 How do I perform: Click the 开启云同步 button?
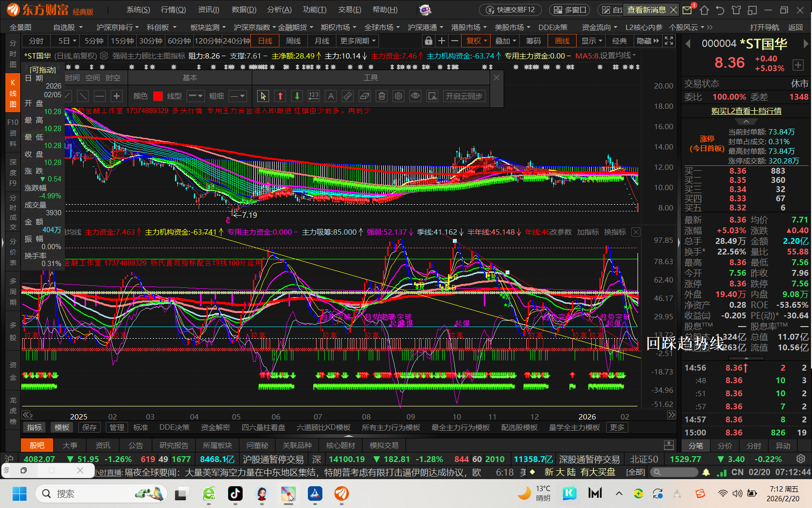point(464,96)
